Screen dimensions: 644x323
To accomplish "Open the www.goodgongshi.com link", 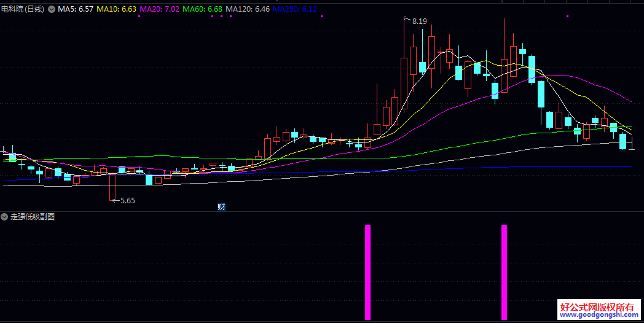I will pos(599,315).
